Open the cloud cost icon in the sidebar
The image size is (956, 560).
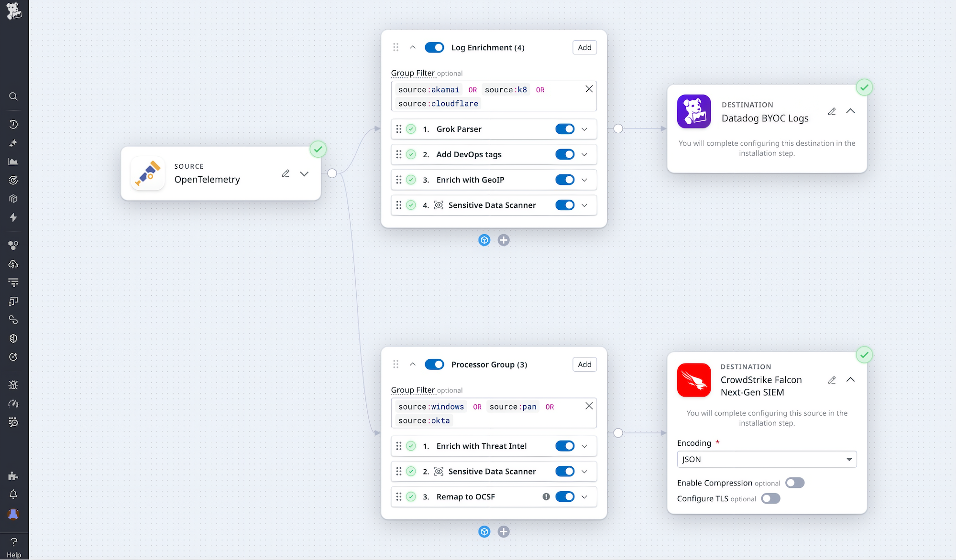click(13, 264)
